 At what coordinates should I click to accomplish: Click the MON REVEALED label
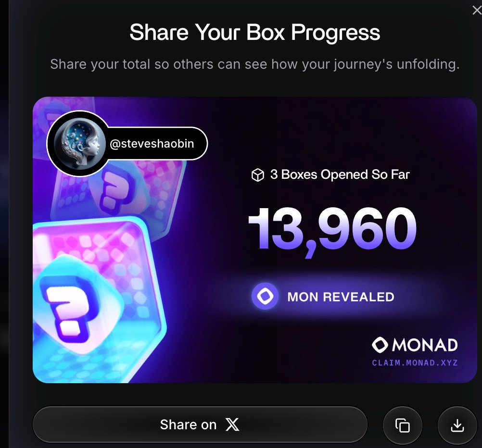pos(341,297)
